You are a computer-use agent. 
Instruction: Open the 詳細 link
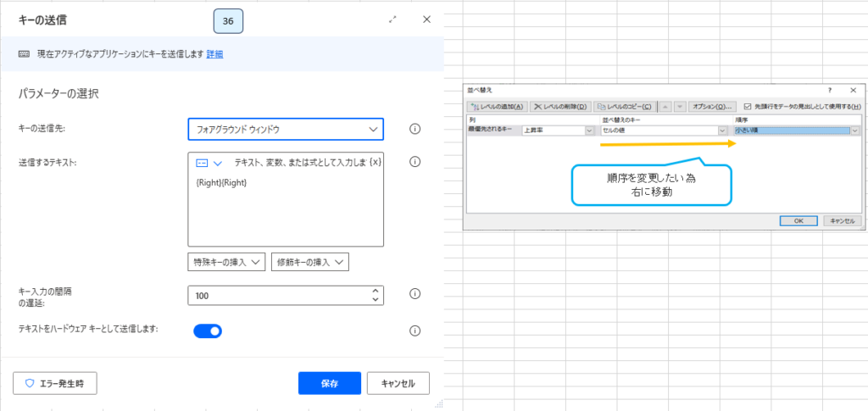click(214, 54)
